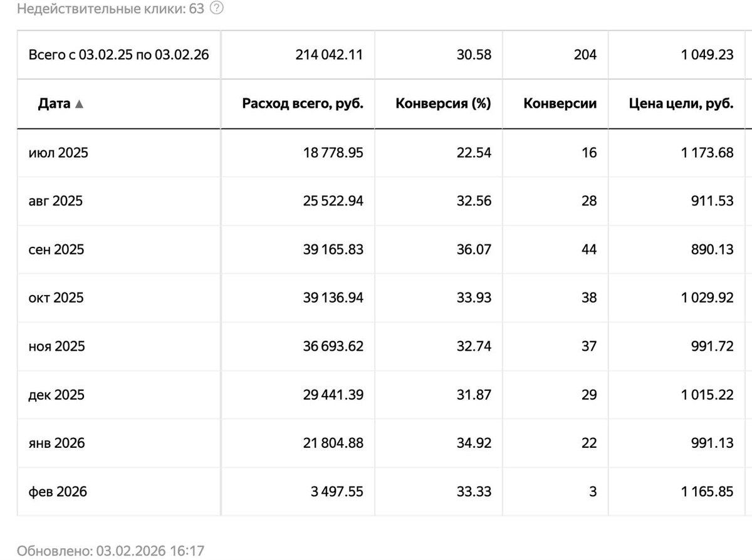The width and height of the screenshot is (752, 560).
Task: Click the help icon next to invalid clicks
Action: (x=217, y=9)
